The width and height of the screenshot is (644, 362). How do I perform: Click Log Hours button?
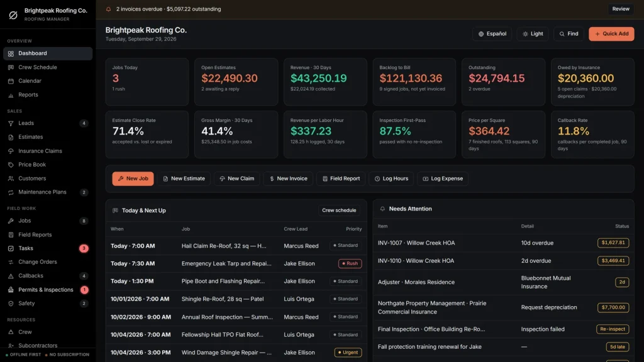tap(391, 178)
